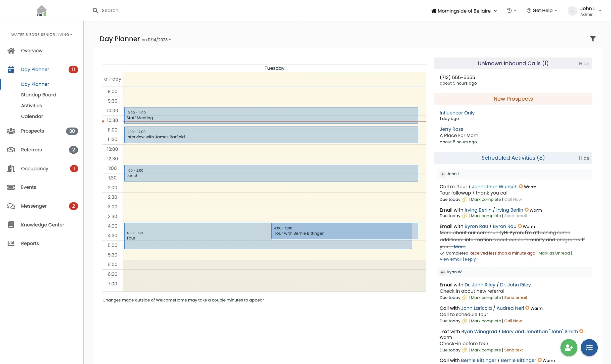The width and height of the screenshot is (611, 364).
Task: Open Occupancy from the sidebar
Action: click(x=34, y=169)
